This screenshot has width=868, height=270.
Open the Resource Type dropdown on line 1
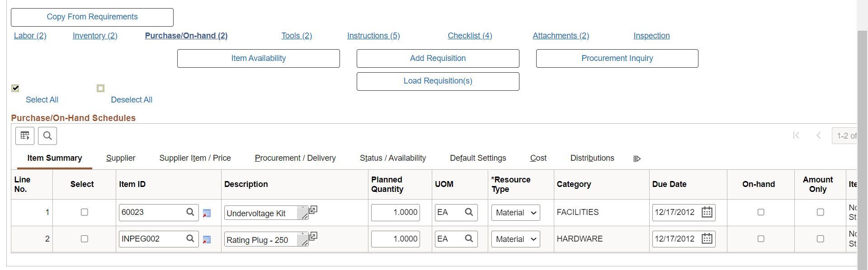click(x=516, y=213)
